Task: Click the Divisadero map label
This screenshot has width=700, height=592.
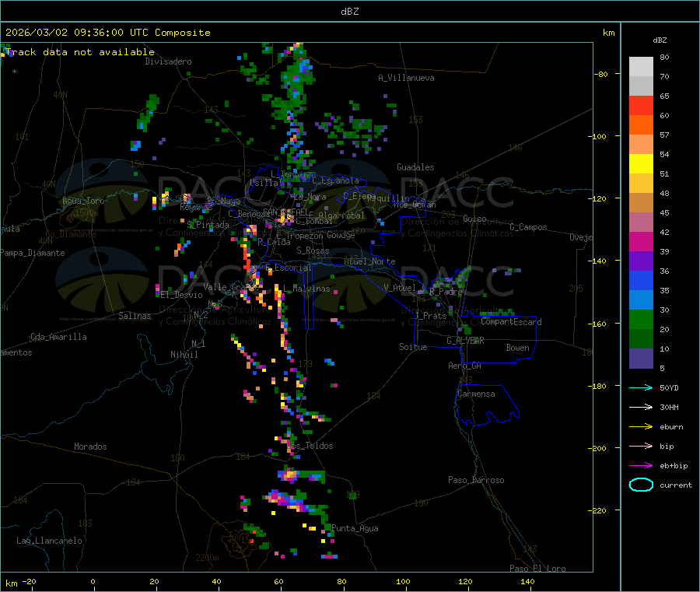Action: click(x=168, y=61)
